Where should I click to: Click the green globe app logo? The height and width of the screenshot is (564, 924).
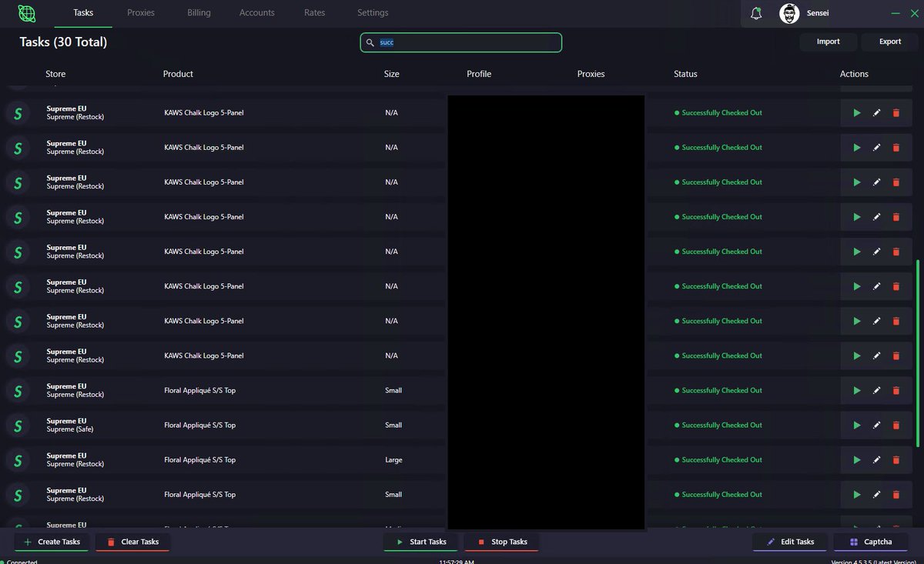[27, 13]
